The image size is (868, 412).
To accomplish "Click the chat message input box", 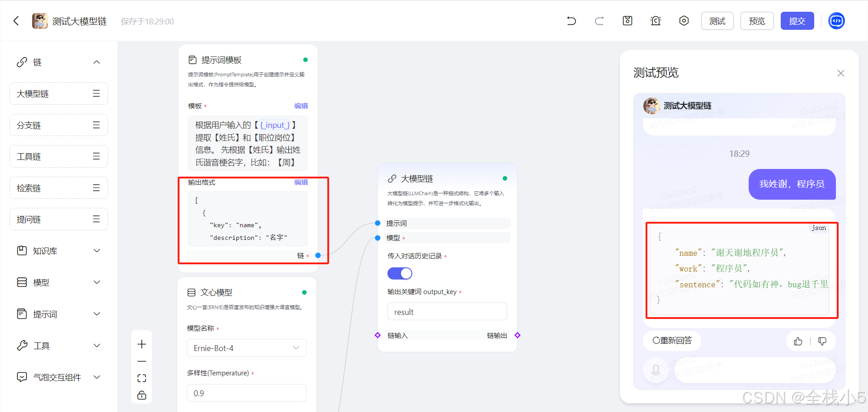I will (755, 370).
